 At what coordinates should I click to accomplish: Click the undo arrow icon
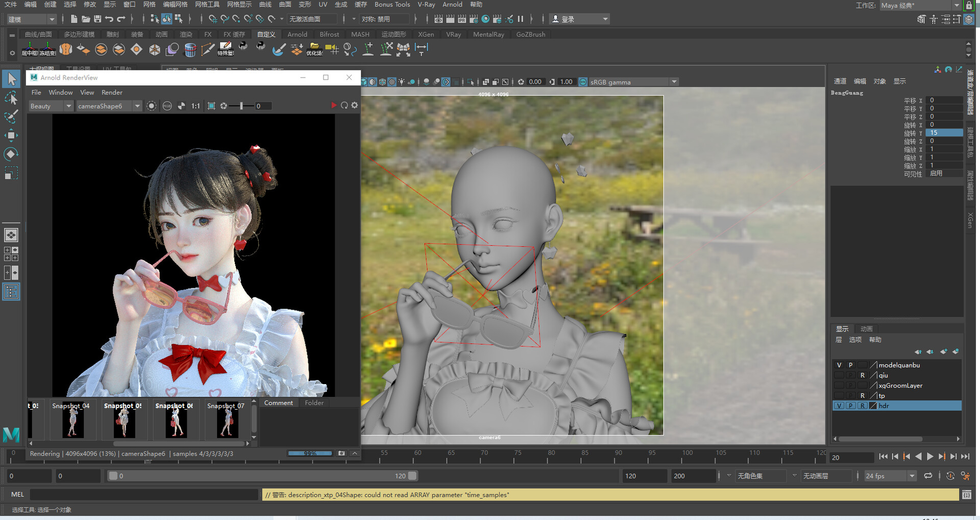coord(109,19)
